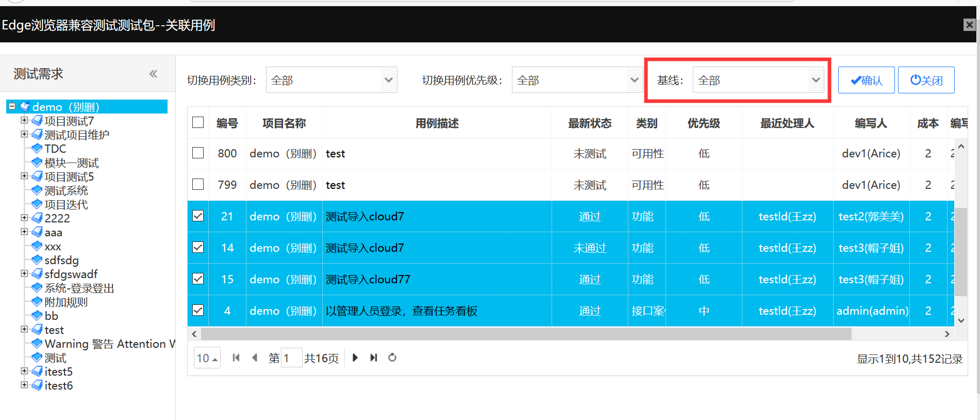Expand the aaa tree node
Viewport: 980px width, 420px height.
point(24,232)
